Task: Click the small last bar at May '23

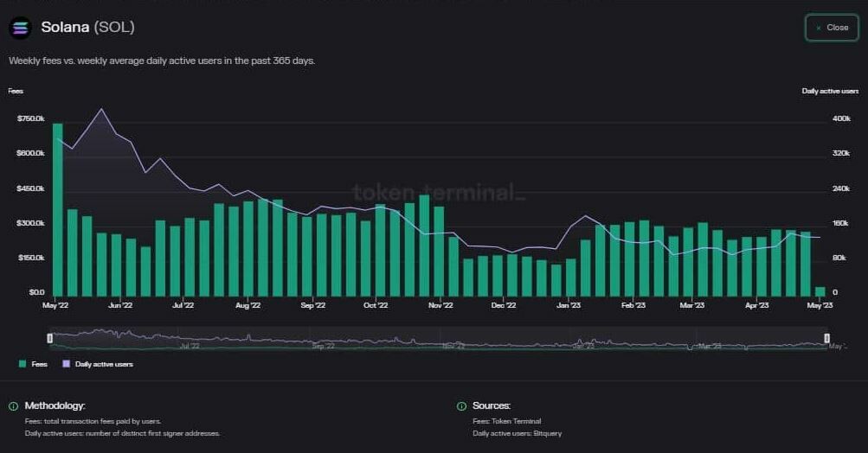Action: click(820, 290)
